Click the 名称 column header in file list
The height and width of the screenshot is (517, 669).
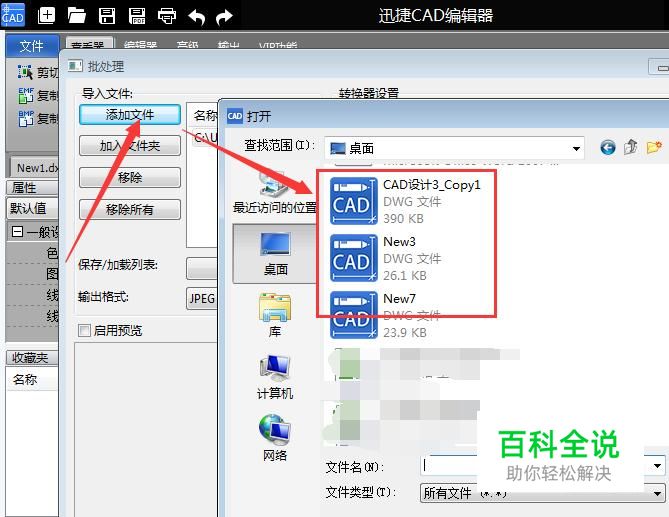pyautogui.click(x=205, y=115)
